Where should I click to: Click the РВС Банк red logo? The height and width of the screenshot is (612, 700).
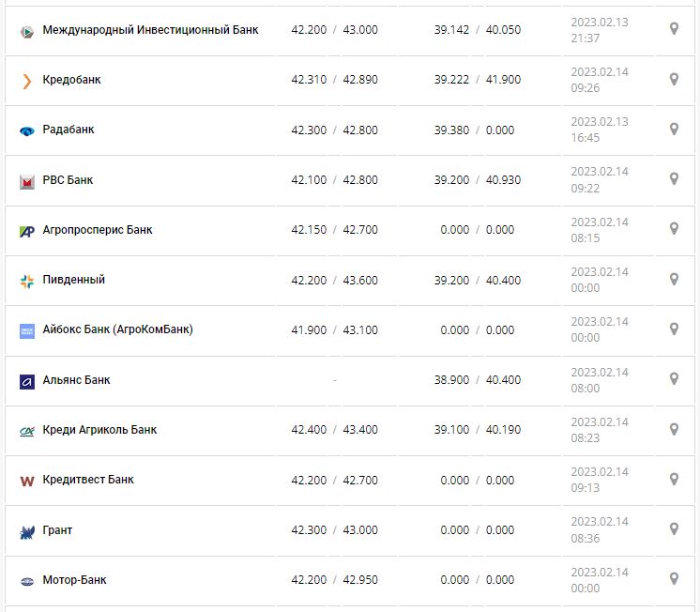(x=26, y=181)
